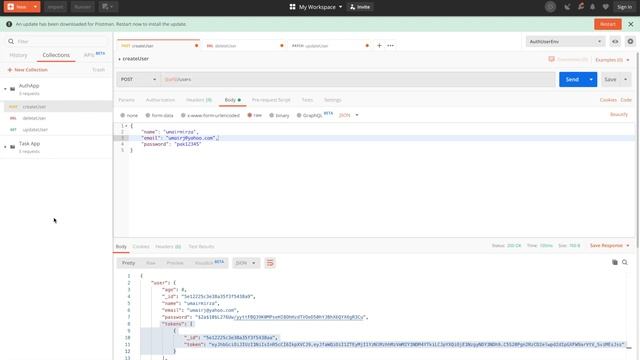
Task: Open the request Headers tab
Action: pyautogui.click(x=199, y=100)
